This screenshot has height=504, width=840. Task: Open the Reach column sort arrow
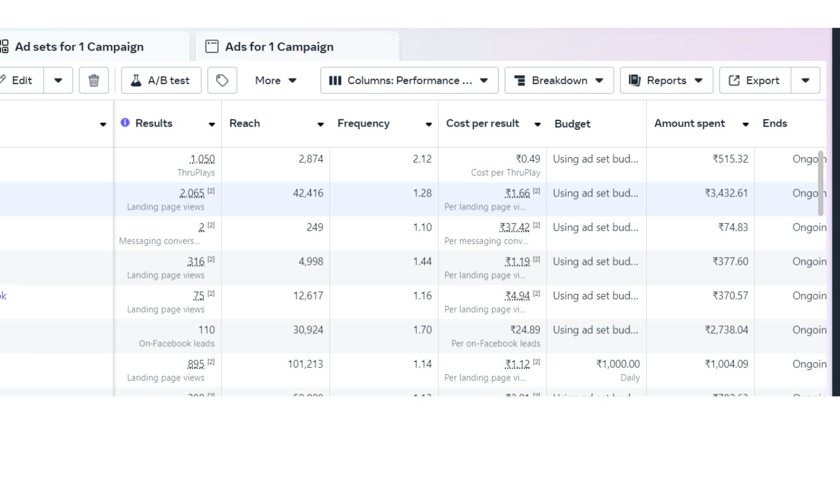point(320,124)
